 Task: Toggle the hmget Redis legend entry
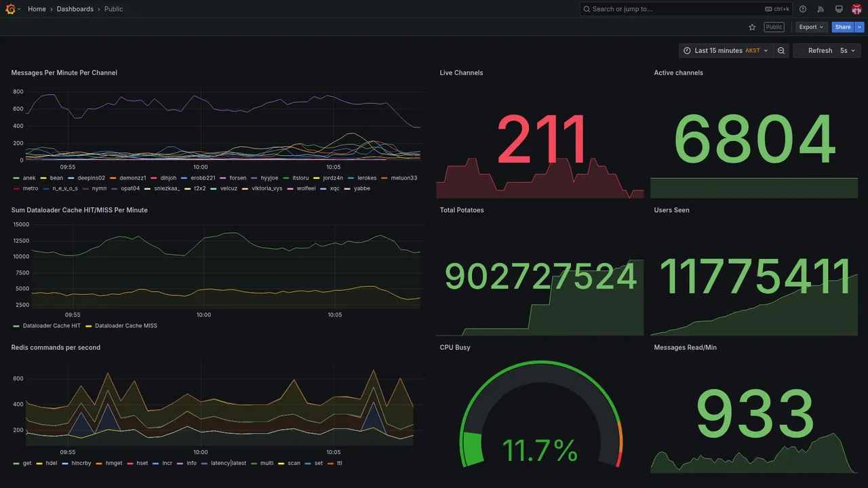click(x=114, y=464)
